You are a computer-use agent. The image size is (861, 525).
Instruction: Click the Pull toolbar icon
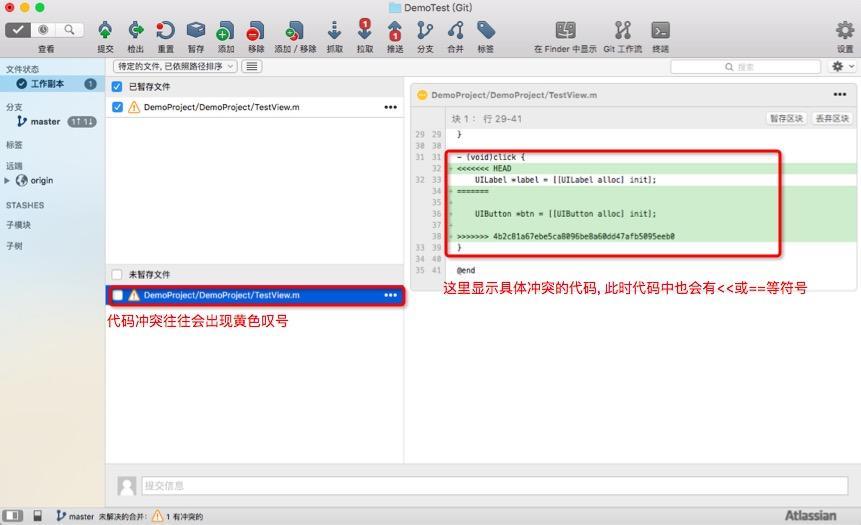tap(365, 30)
